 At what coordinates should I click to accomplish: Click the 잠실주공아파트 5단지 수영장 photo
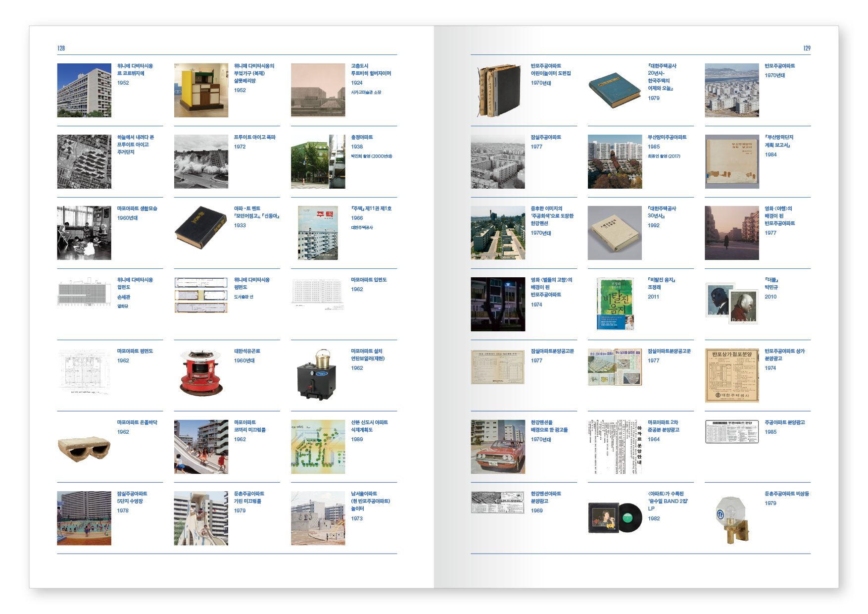tap(84, 518)
